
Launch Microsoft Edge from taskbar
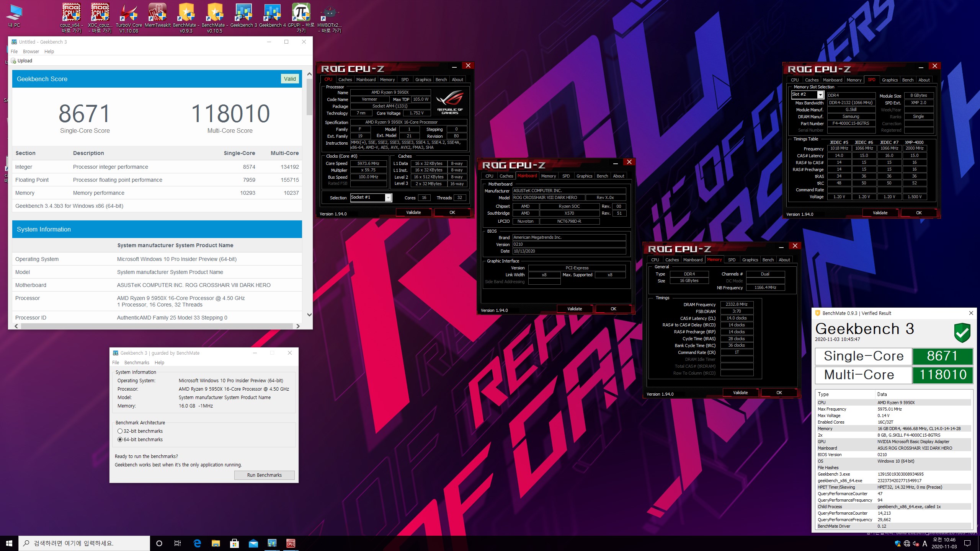coord(197,543)
